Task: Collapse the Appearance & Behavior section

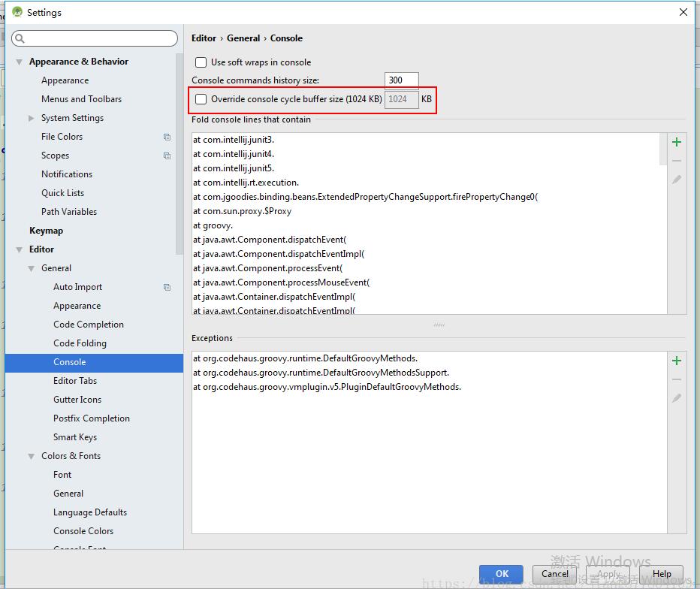Action: (19, 61)
